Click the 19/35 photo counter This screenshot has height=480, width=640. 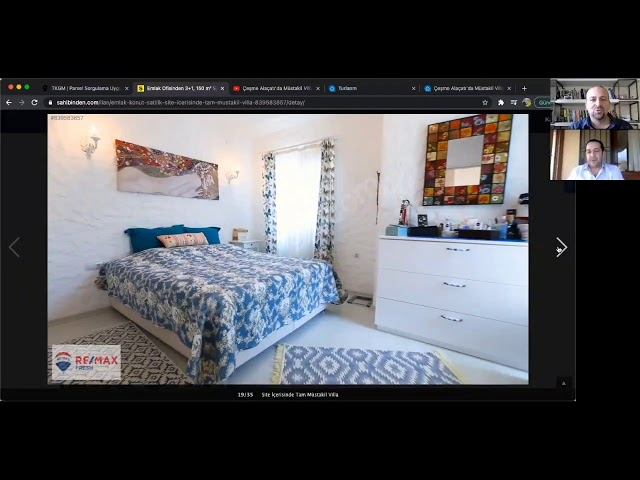(x=245, y=395)
